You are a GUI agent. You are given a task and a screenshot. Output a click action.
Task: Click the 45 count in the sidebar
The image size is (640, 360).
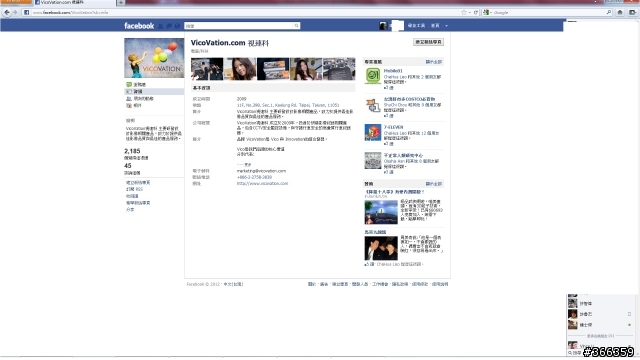point(128,166)
